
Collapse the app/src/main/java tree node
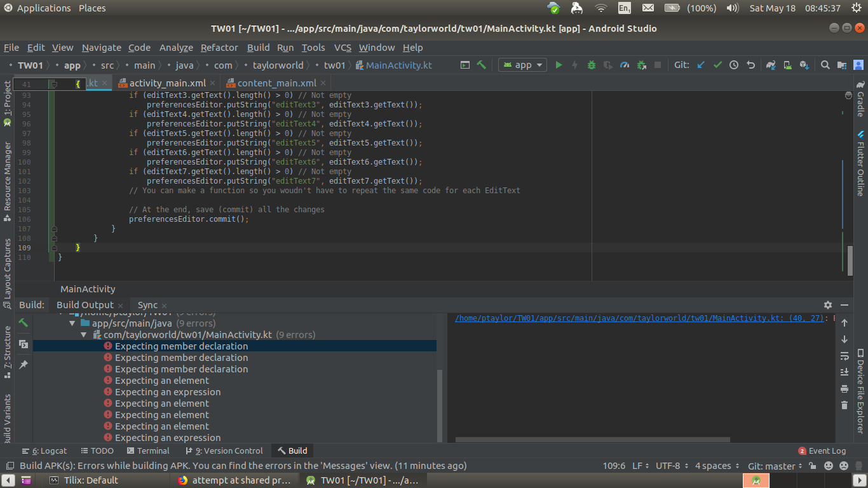click(x=72, y=323)
